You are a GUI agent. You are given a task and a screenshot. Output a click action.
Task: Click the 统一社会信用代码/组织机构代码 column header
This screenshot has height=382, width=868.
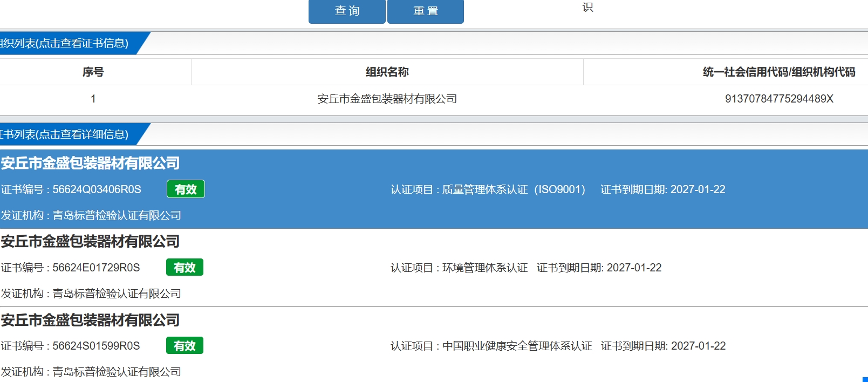pyautogui.click(x=779, y=72)
